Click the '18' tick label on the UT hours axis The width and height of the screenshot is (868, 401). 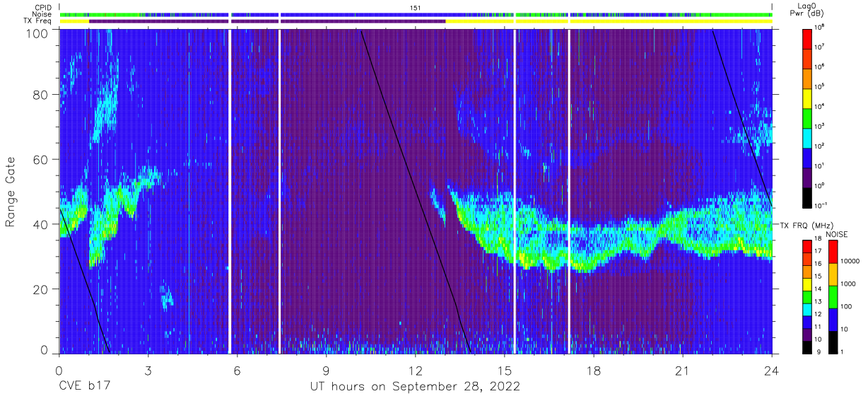pos(593,370)
